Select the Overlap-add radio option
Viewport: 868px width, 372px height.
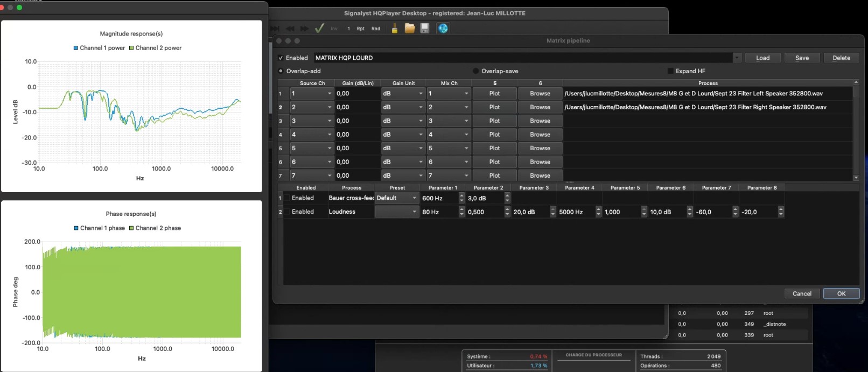(x=281, y=71)
